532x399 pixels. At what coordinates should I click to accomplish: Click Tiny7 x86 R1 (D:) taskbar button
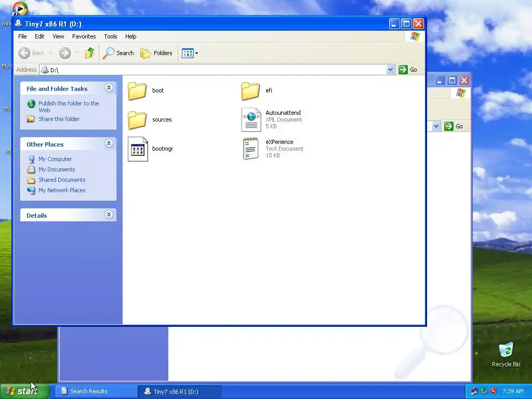[x=180, y=392]
